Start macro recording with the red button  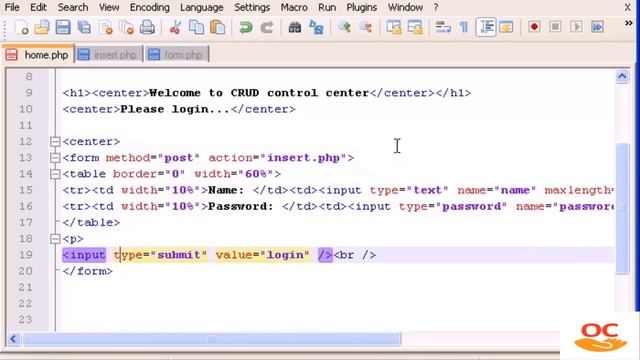click(x=534, y=27)
